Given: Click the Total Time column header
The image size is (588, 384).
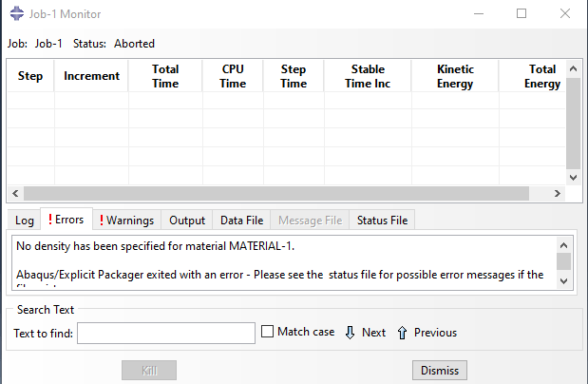Looking at the screenshot, I should click(165, 76).
